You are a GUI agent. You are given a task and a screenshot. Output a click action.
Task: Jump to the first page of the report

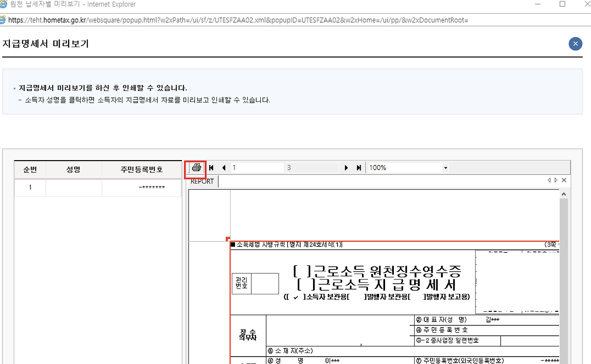pyautogui.click(x=211, y=167)
